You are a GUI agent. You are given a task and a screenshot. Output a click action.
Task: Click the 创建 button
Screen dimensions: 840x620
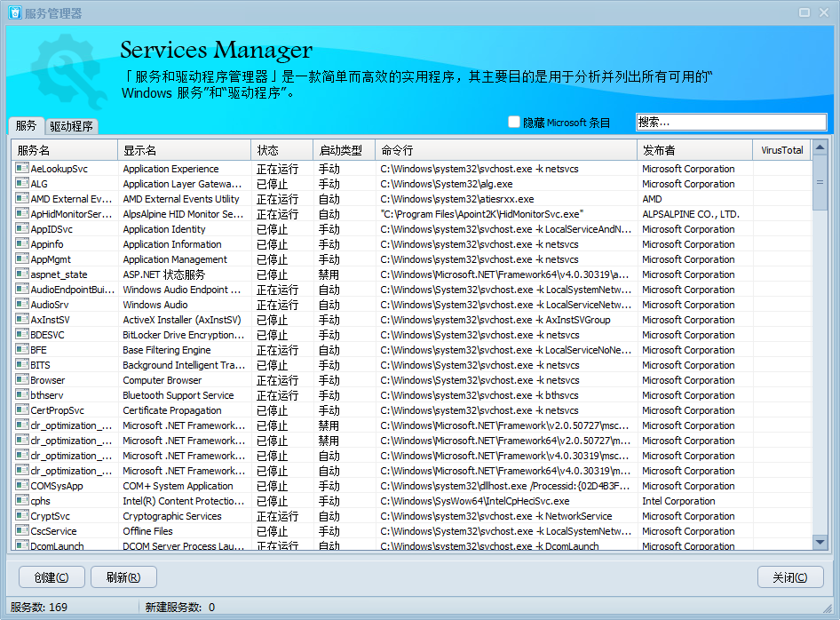pyautogui.click(x=51, y=577)
